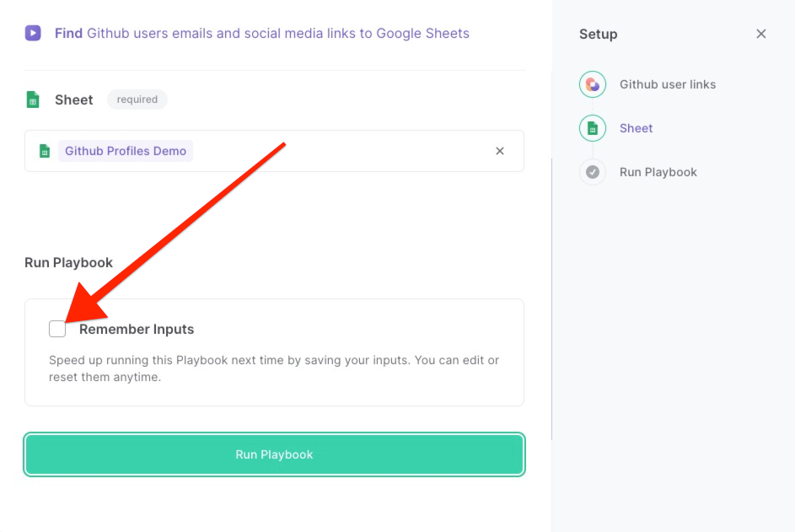
Task: Select the Sheet step in the Setup sidebar
Action: pyautogui.click(x=636, y=128)
